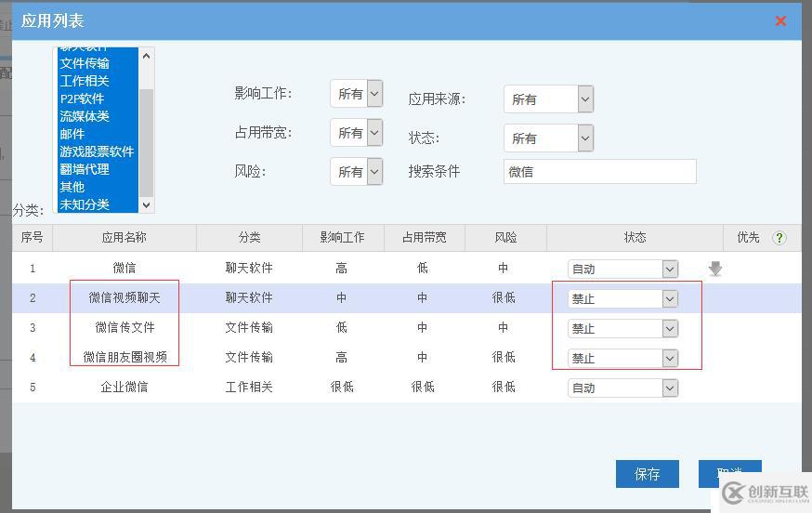Image resolution: width=812 pixels, height=513 pixels.
Task: Open the 风险 filter dropdown
Action: coord(356,172)
